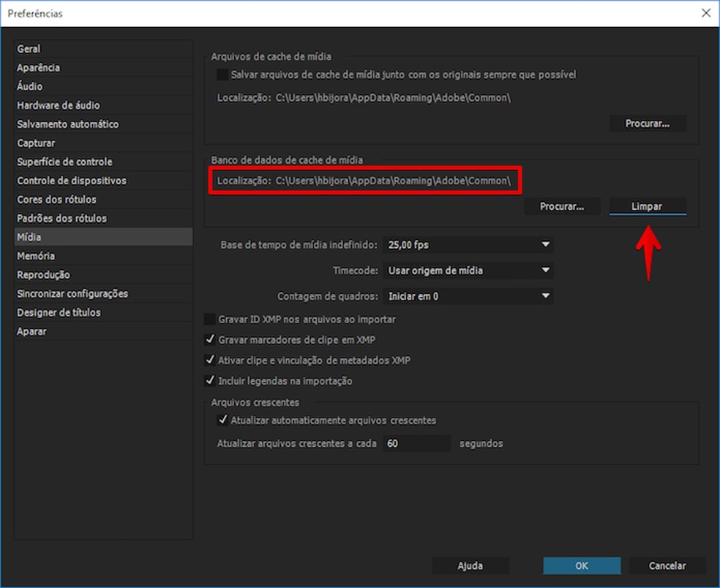
Task: Open Hardware de áudio settings
Action: [103, 105]
